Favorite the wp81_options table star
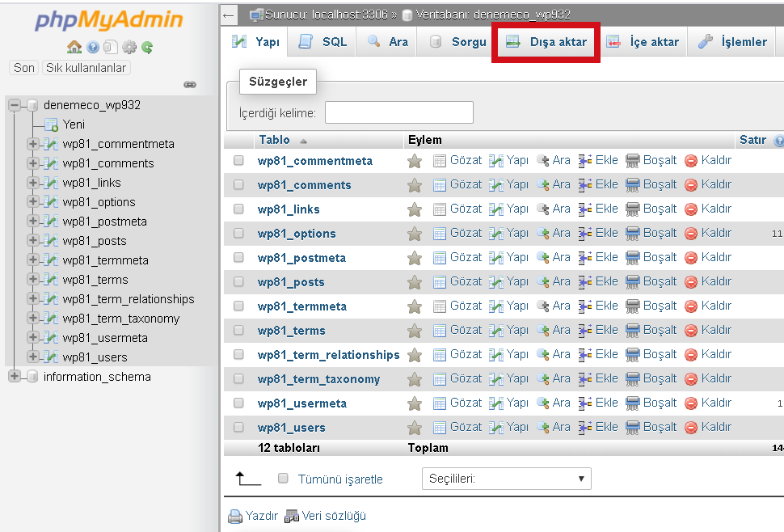This screenshot has height=532, width=784. coord(415,234)
